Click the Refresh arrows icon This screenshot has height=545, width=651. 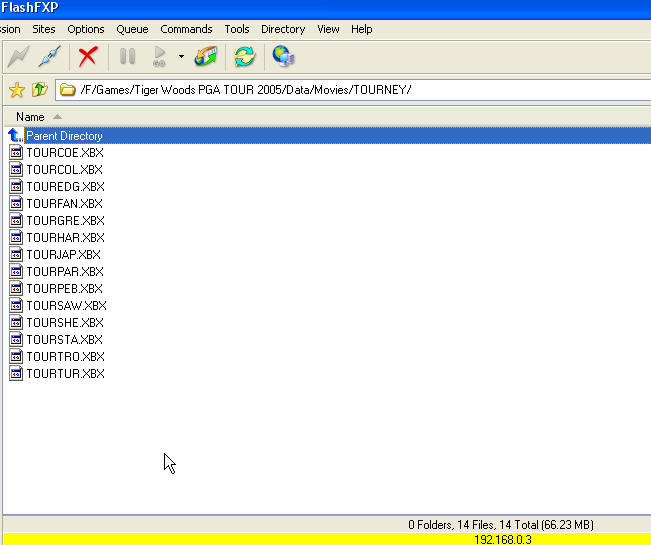pos(245,56)
